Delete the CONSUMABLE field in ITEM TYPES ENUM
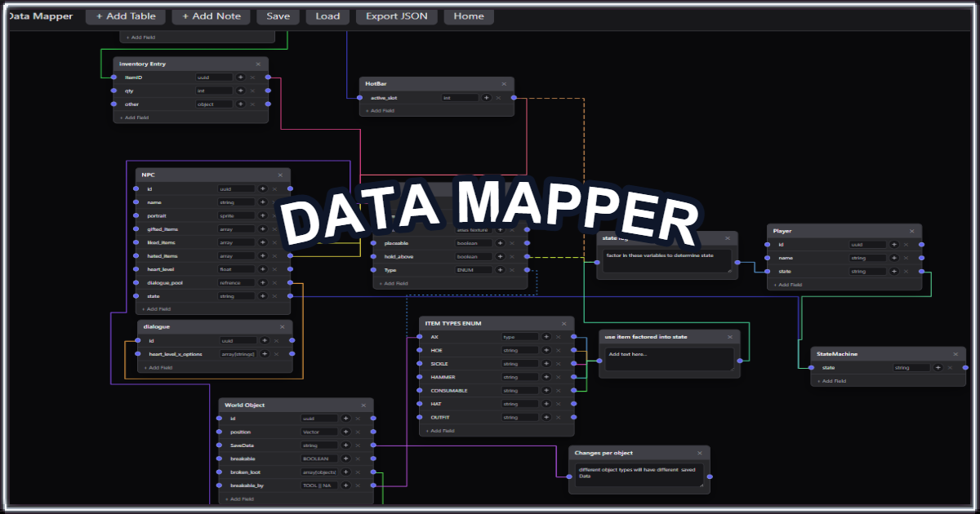 pyautogui.click(x=559, y=391)
